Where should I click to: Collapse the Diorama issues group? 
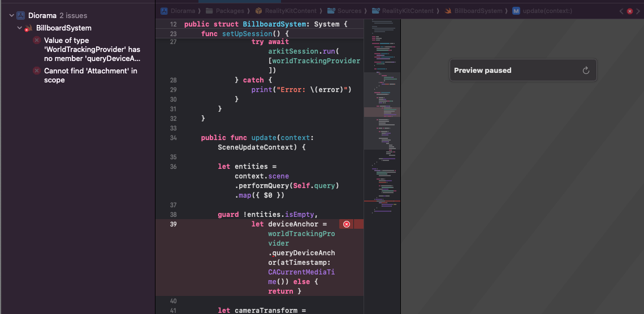[11, 16]
